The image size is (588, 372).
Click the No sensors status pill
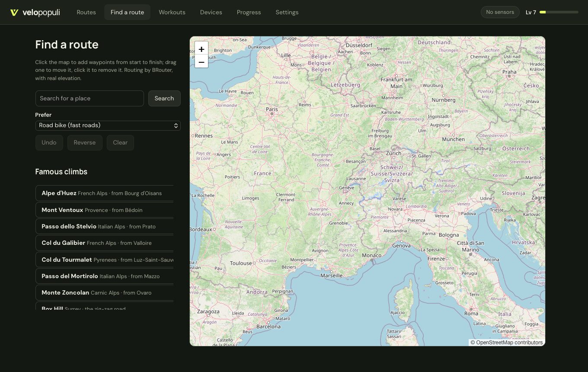click(x=500, y=12)
